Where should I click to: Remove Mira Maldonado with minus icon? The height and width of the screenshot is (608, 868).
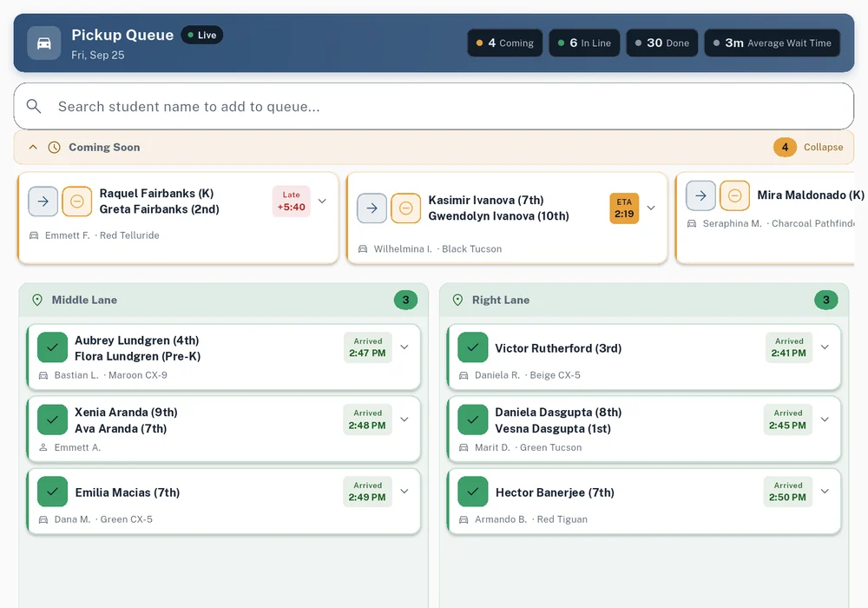(x=734, y=195)
